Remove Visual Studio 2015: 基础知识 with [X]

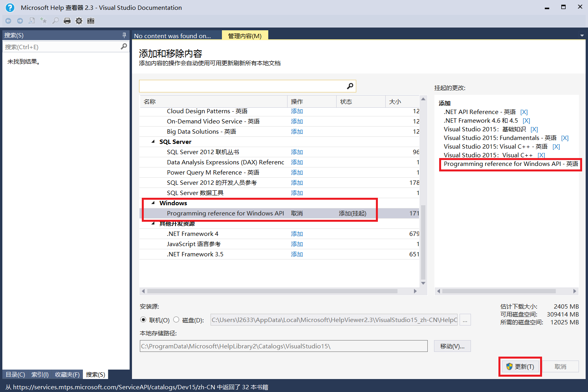[534, 129]
